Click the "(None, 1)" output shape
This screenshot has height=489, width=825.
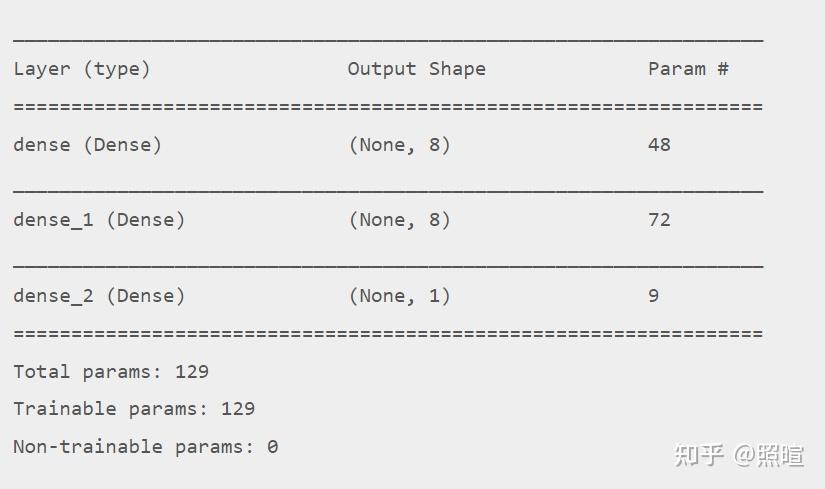399,296
